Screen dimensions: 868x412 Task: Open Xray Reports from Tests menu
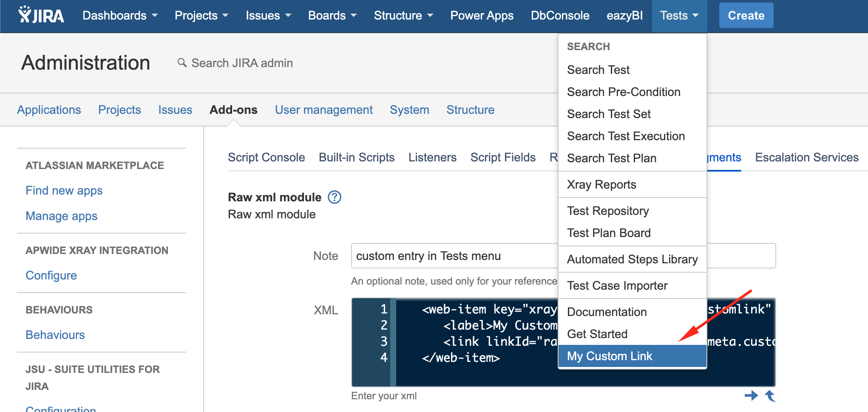(633, 184)
